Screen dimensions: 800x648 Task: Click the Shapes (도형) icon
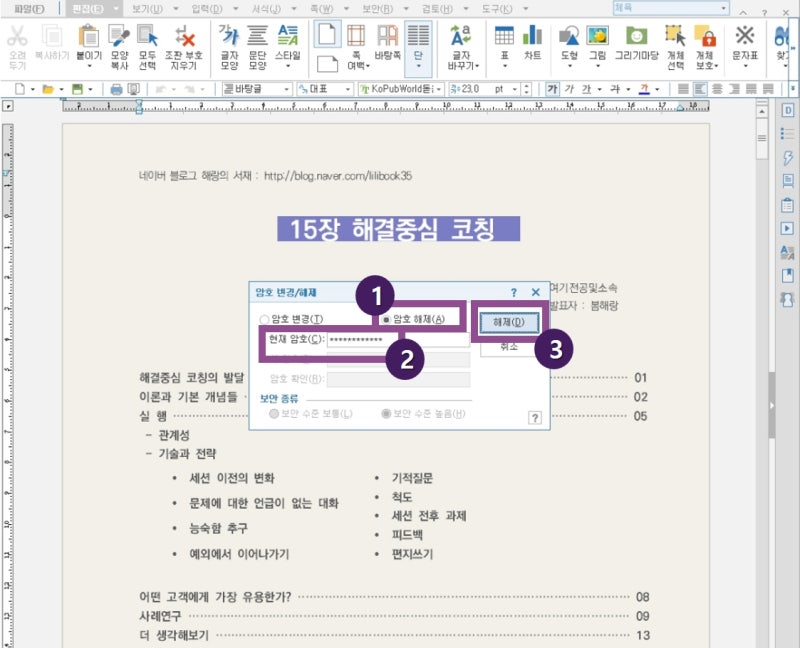coord(569,37)
